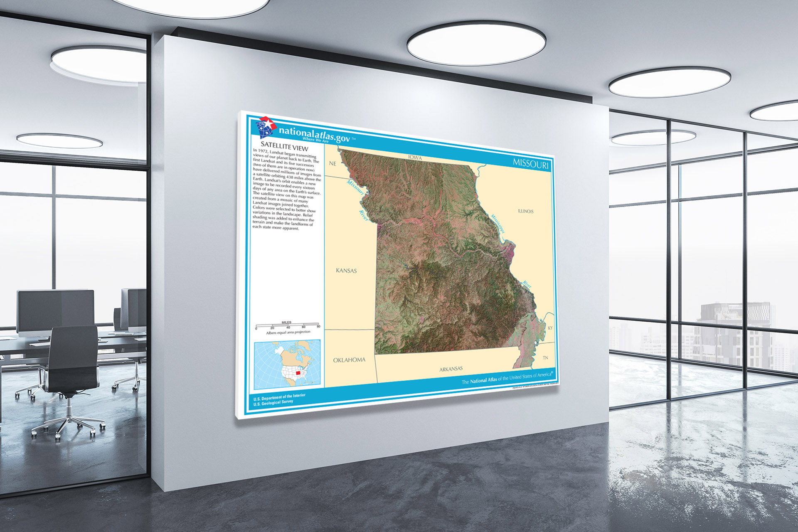Click the KY state label

click(x=550, y=328)
